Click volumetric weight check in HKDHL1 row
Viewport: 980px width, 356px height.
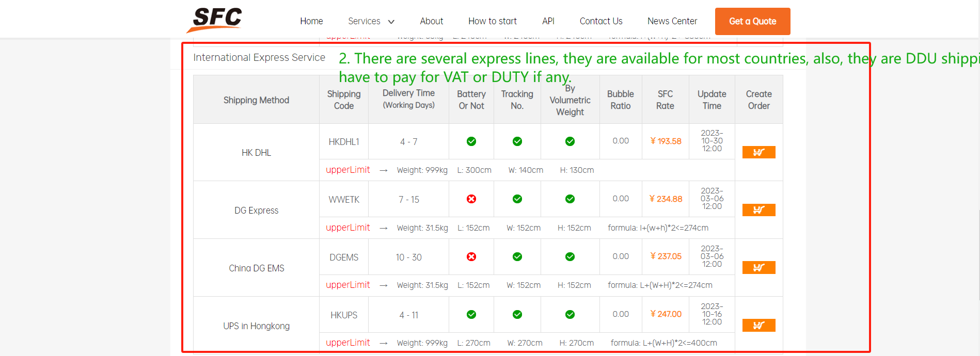coord(570,141)
